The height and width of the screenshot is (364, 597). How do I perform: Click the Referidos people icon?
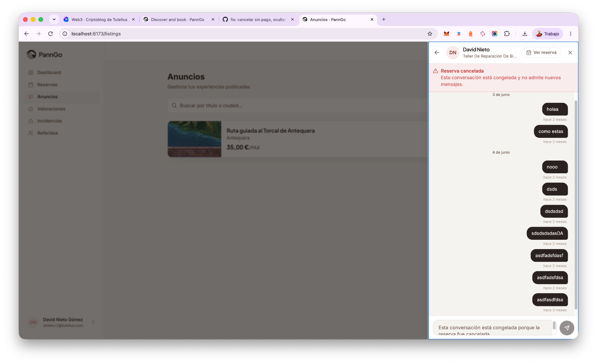coord(31,133)
